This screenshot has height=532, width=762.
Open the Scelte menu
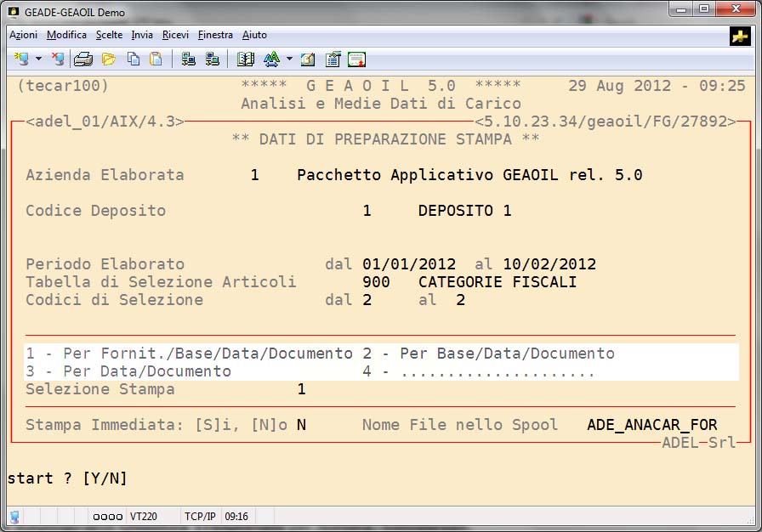point(109,35)
